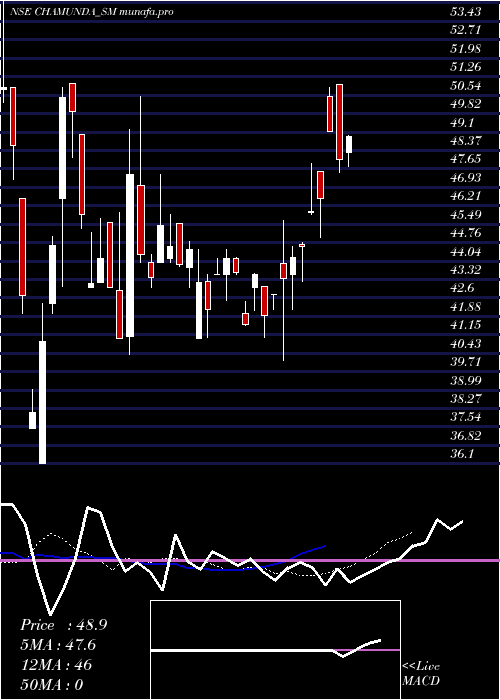
Task: Select the 44.76 price axis label
Action: pyautogui.click(x=465, y=233)
